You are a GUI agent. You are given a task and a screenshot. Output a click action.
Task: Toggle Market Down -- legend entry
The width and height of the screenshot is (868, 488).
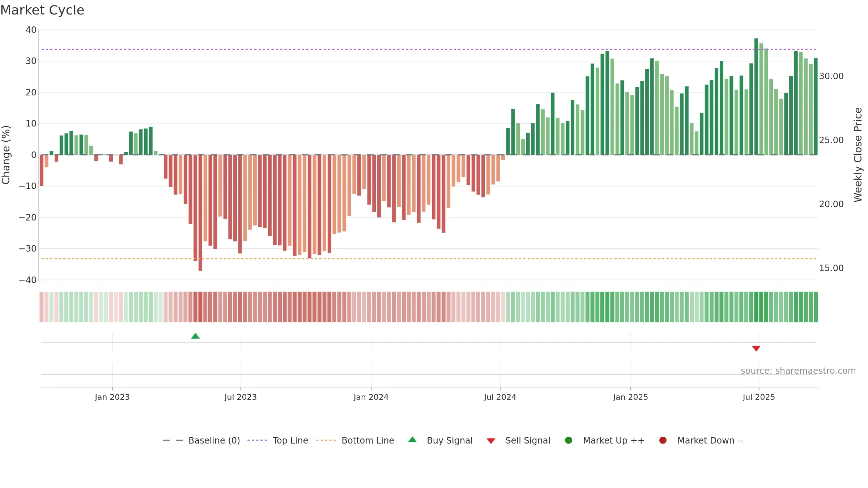coord(701,440)
